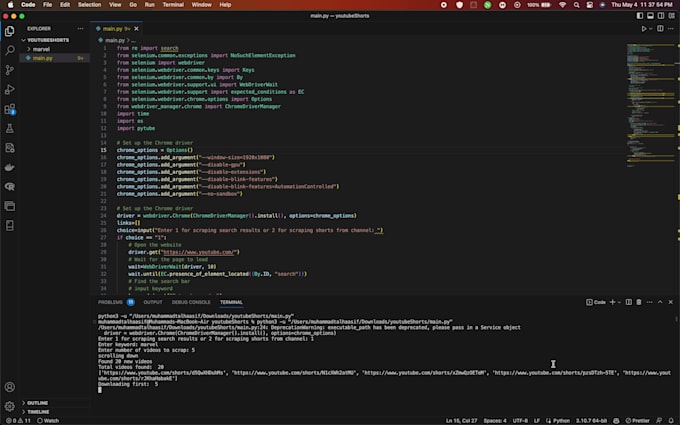Open the Terminal menu in menu bar
Screen dimensions: 680x425
[173, 4]
